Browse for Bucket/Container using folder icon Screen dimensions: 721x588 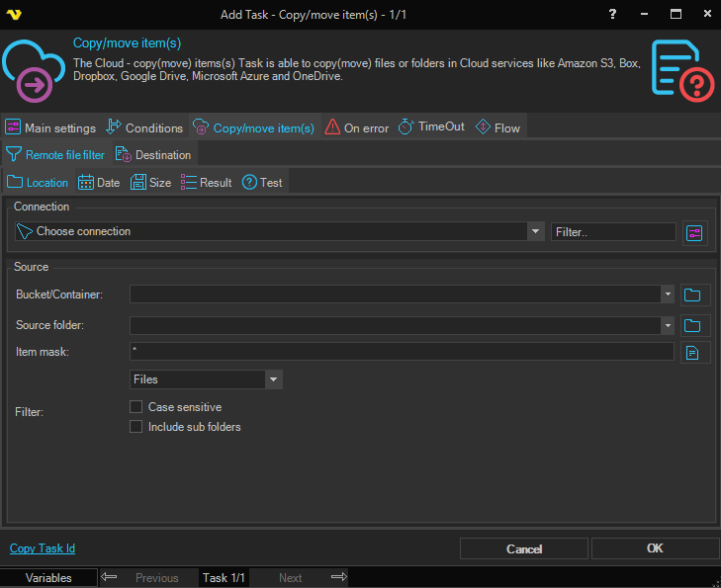pyautogui.click(x=693, y=294)
